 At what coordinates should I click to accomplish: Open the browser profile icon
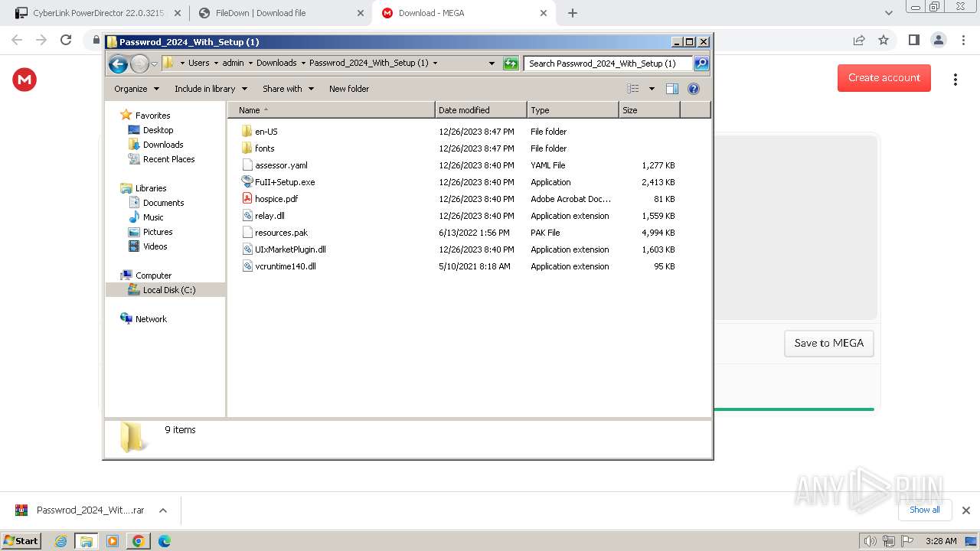coord(938,40)
